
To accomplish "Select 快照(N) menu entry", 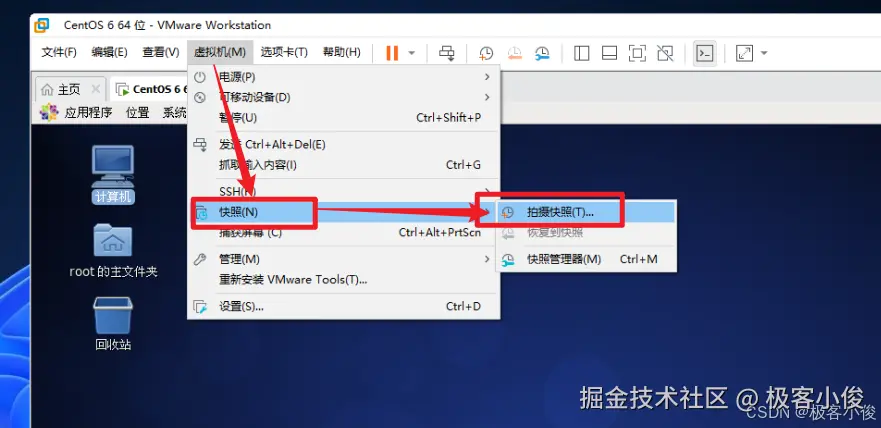I will (x=343, y=212).
